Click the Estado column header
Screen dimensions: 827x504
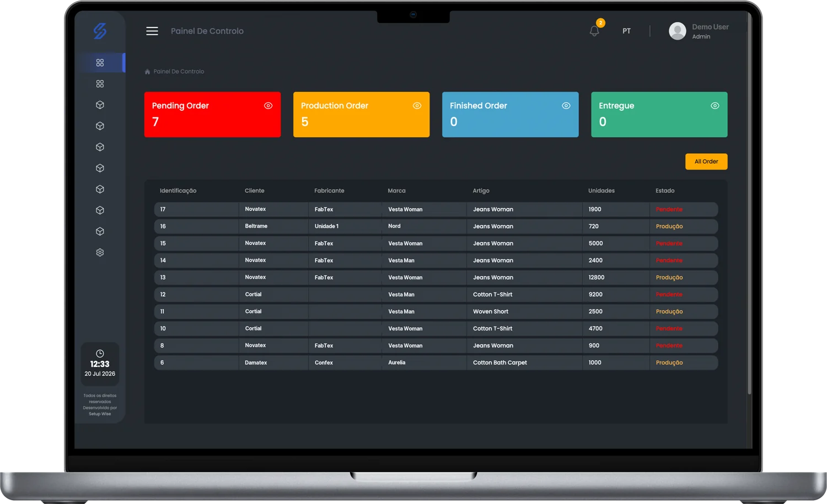[x=665, y=191]
